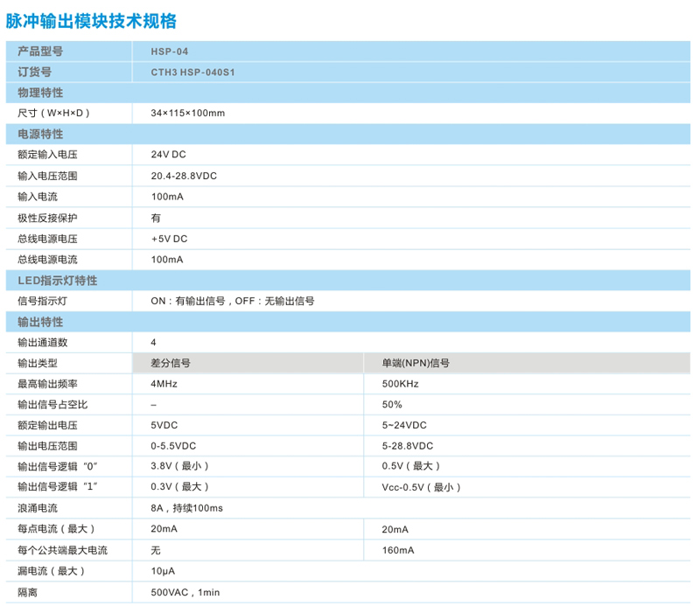Click the 输出特性 section header
Image resolution: width=700 pixels, height=606 pixels.
coord(40,322)
